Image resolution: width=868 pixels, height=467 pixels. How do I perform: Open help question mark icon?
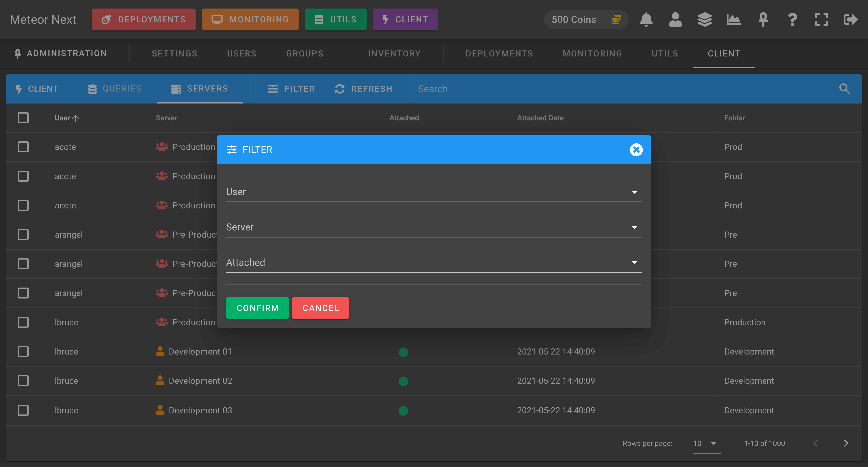coord(792,19)
